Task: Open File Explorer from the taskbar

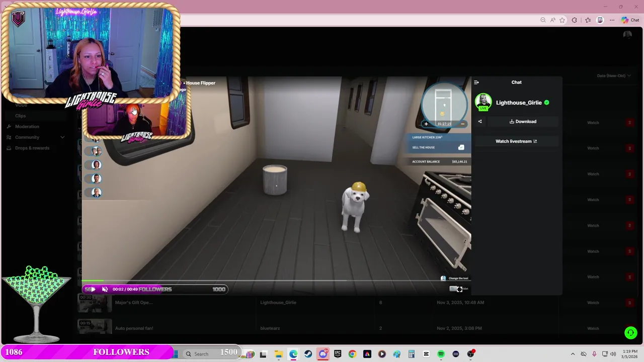Action: (x=278, y=354)
